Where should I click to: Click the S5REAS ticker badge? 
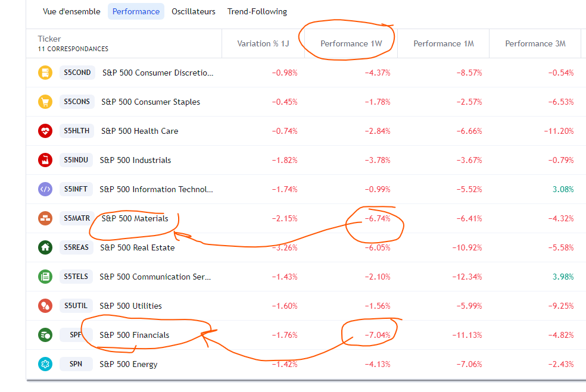click(76, 247)
